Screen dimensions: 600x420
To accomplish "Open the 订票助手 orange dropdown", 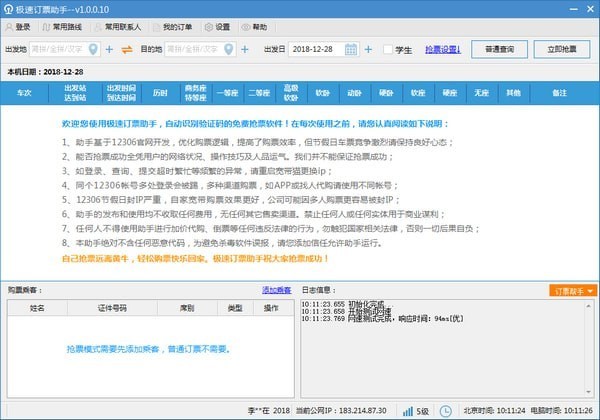I will click(x=573, y=291).
